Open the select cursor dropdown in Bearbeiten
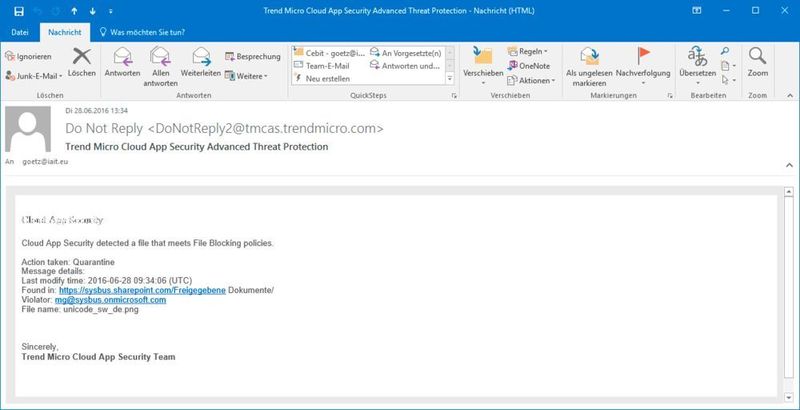Screen dimensions: 800x410 pyautogui.click(x=728, y=80)
